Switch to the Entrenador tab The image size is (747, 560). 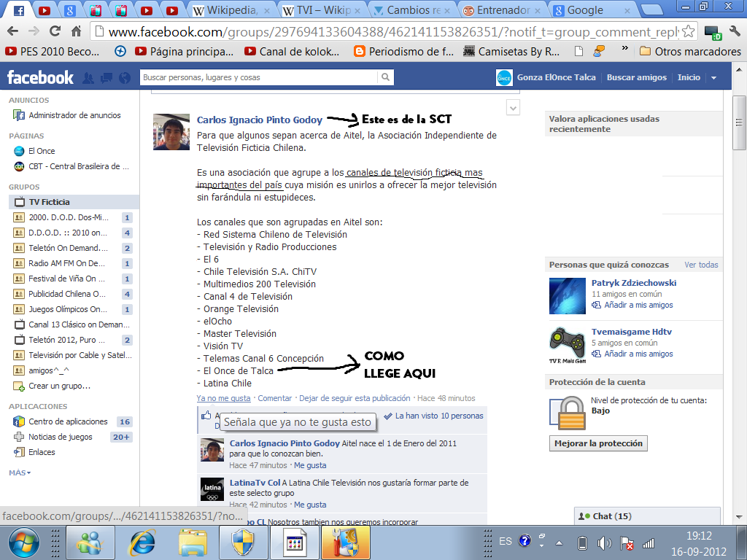click(x=503, y=10)
